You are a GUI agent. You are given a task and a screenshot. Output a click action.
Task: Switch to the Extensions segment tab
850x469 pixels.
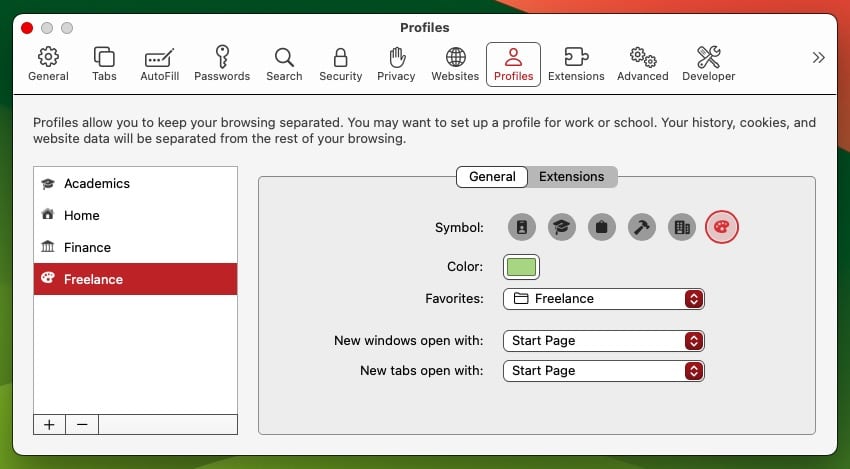pos(572,177)
